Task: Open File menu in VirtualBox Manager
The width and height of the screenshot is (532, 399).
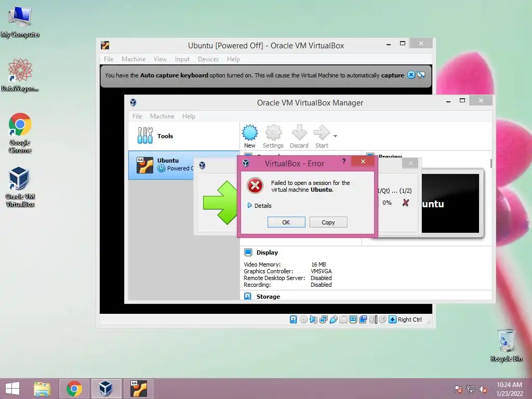Action: tap(137, 116)
